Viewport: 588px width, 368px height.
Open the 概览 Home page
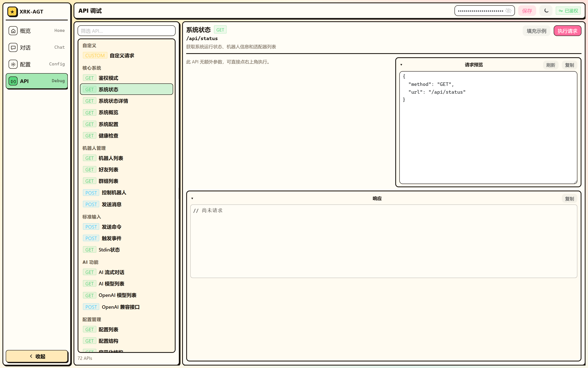(37, 31)
